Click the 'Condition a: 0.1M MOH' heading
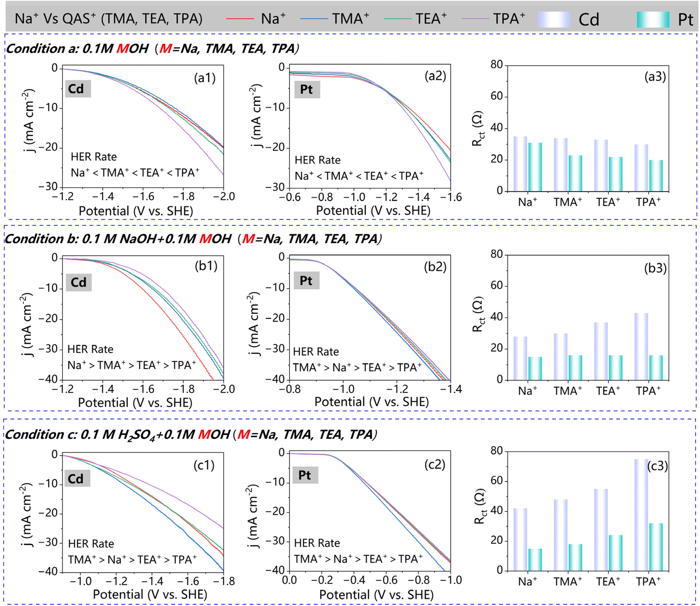 pos(77,48)
